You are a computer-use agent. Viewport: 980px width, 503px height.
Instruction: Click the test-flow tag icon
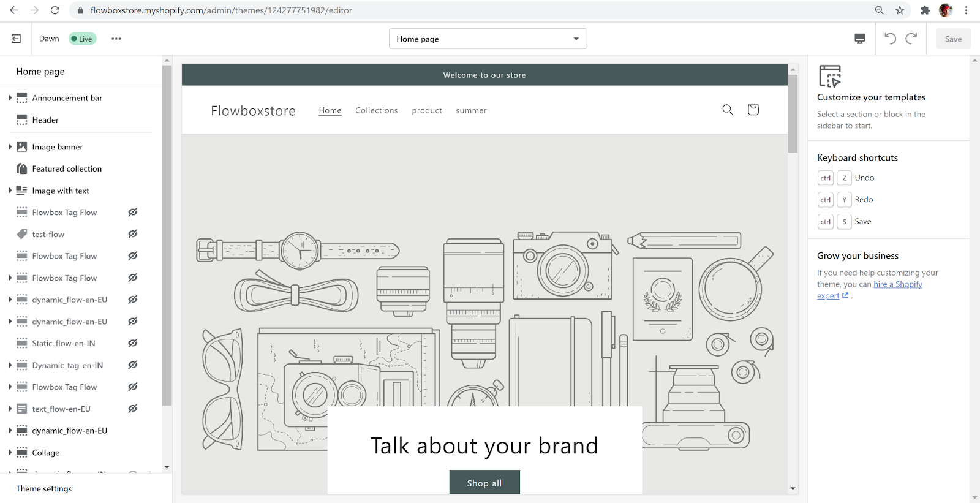[22, 234]
